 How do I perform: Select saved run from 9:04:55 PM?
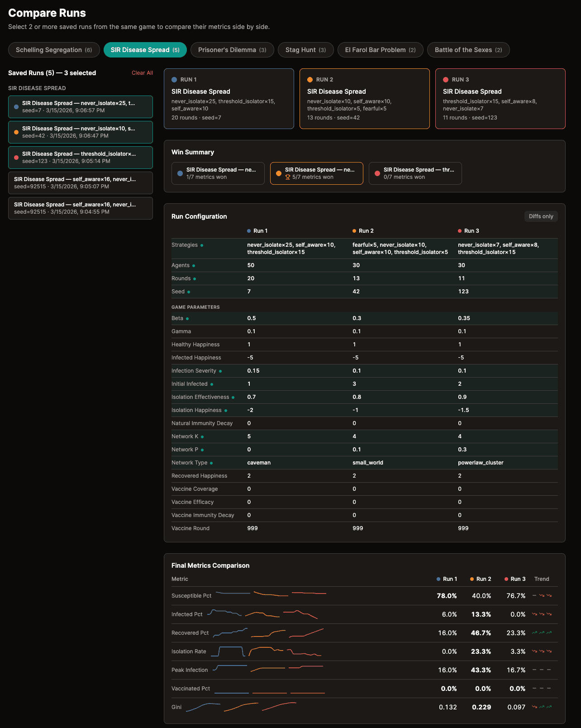81,208
